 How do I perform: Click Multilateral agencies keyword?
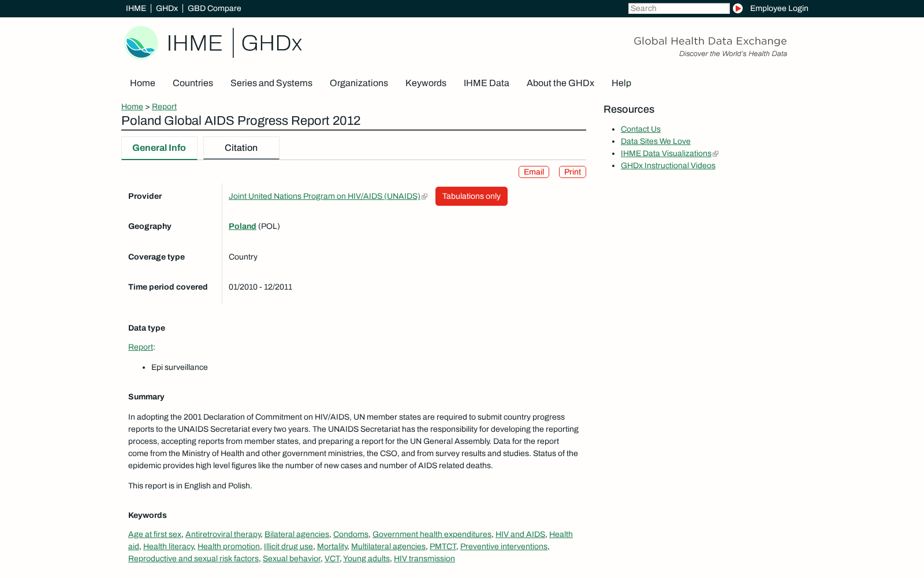click(x=388, y=547)
